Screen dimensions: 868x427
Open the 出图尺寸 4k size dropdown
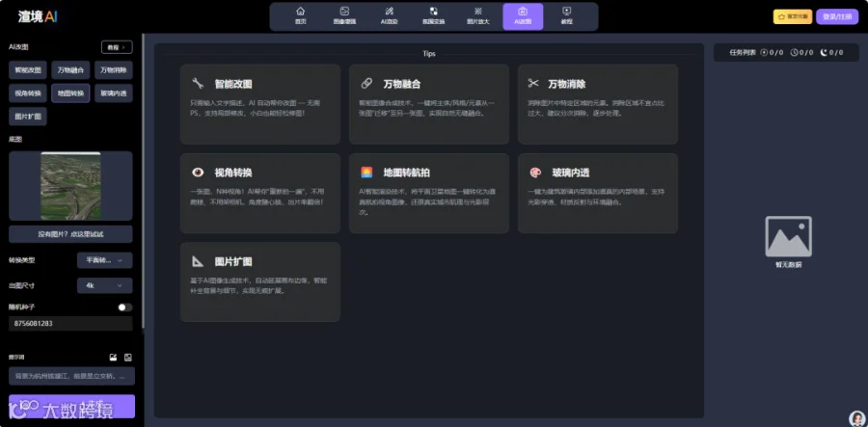(104, 285)
